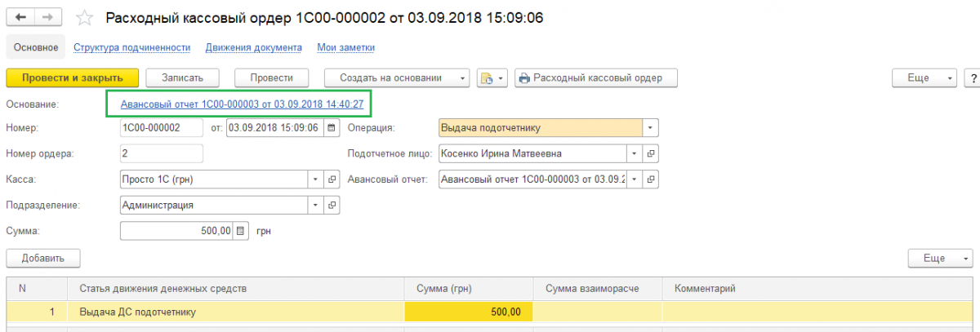
Task: Click Операция field Выдача подотчетнику
Action: pyautogui.click(x=541, y=128)
